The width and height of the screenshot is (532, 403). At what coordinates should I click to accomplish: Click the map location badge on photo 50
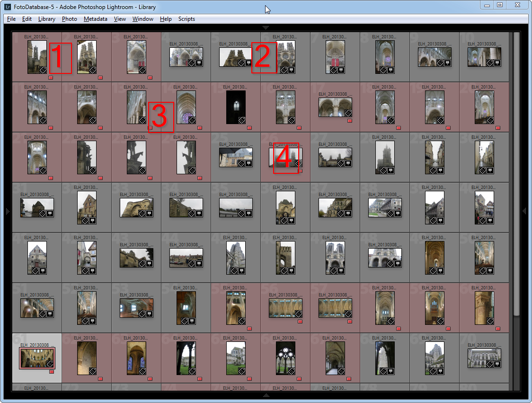(490, 271)
